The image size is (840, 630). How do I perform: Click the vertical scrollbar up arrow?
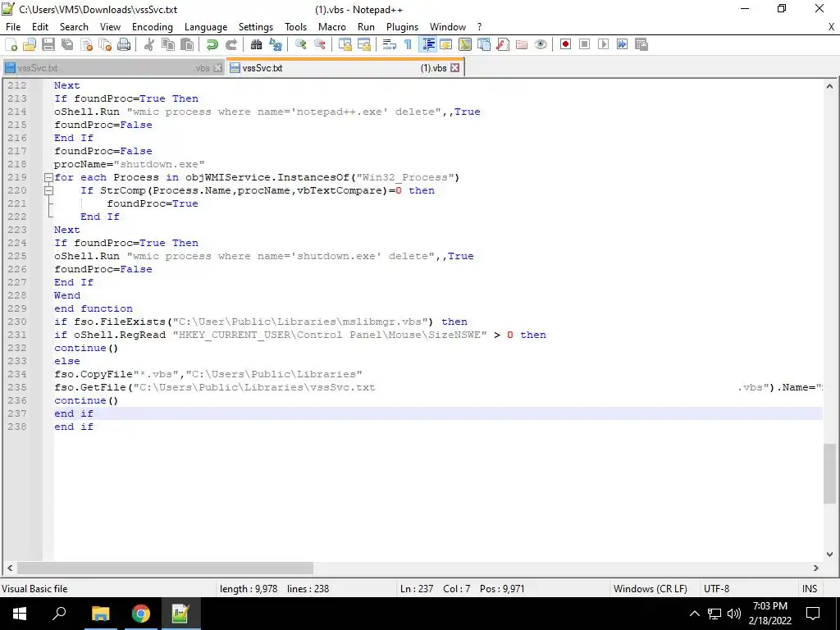(x=829, y=85)
